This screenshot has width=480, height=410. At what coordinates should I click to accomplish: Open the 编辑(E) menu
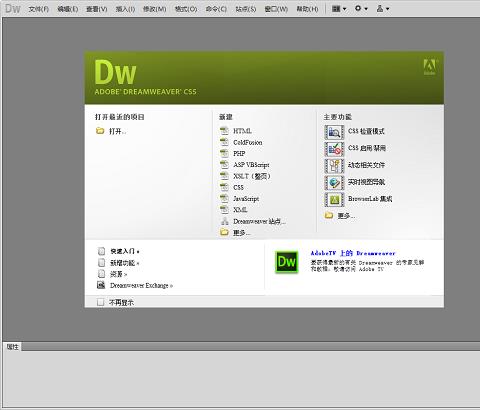68,9
